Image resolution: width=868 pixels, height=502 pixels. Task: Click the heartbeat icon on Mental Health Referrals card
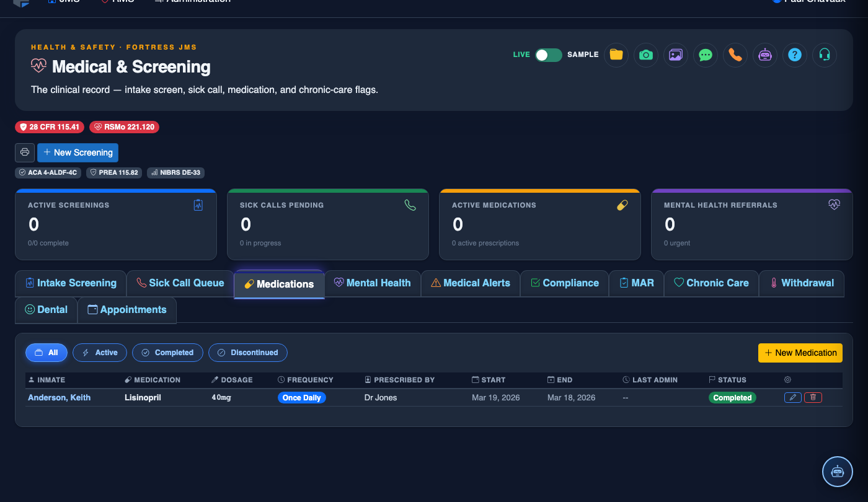click(x=835, y=205)
